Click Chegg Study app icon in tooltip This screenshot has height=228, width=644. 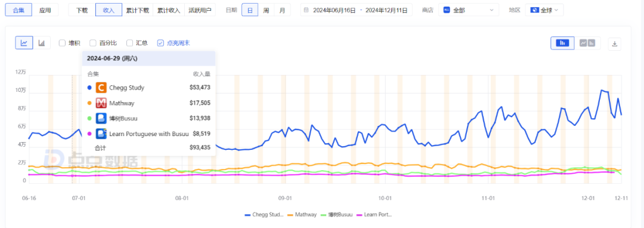101,88
